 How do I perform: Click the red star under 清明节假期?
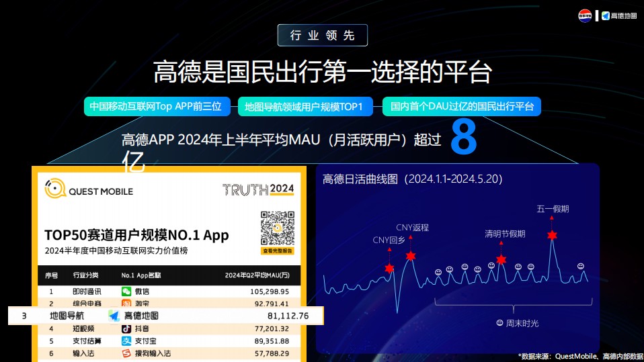[501, 259]
